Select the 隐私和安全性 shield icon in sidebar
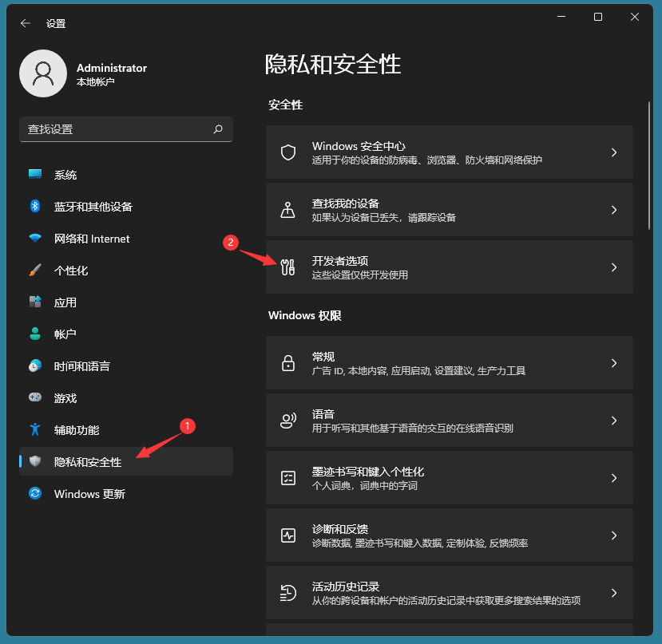The image size is (662, 644). 35,461
